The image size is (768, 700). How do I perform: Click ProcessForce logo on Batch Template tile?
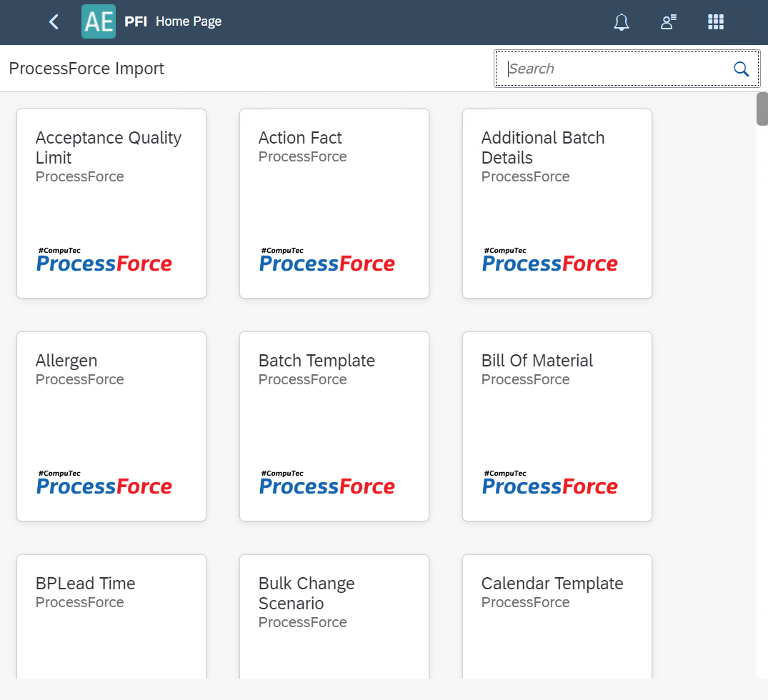[326, 484]
